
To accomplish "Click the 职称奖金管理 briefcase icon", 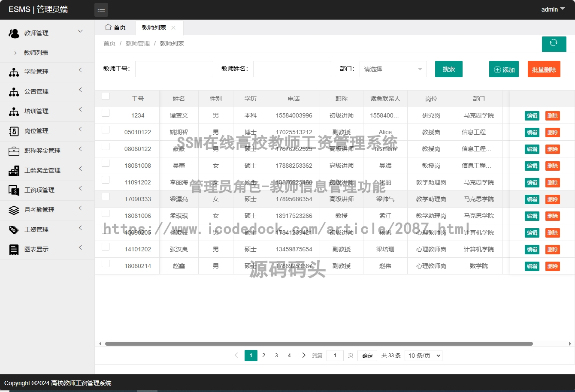I will coord(14,151).
